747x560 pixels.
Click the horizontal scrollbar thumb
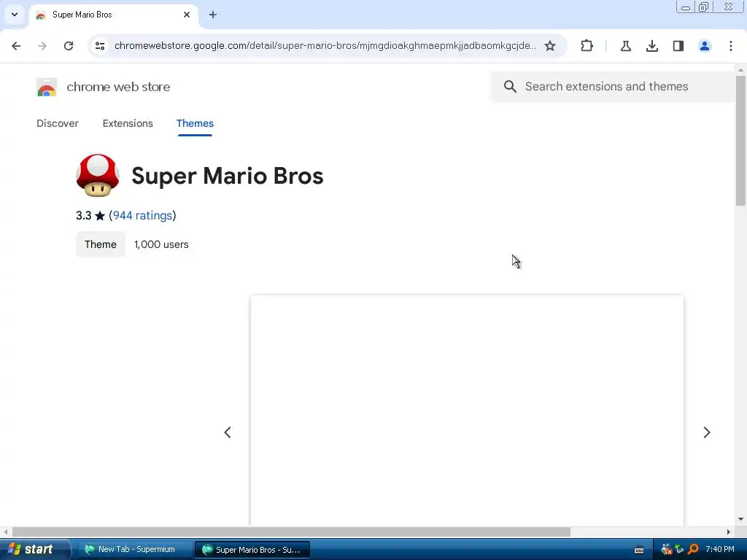tap(291, 532)
